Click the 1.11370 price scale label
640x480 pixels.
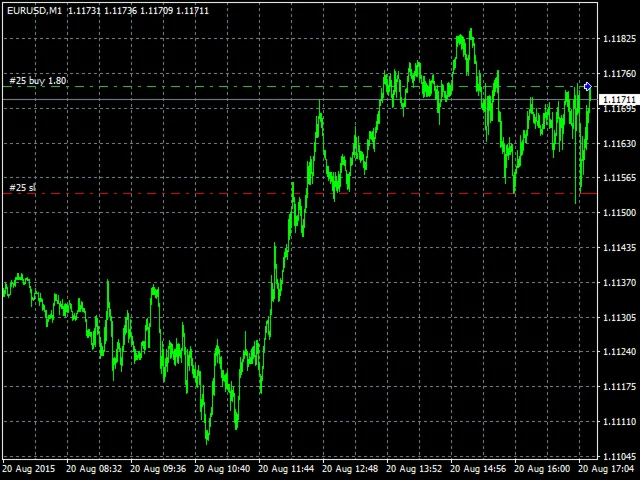(619, 282)
